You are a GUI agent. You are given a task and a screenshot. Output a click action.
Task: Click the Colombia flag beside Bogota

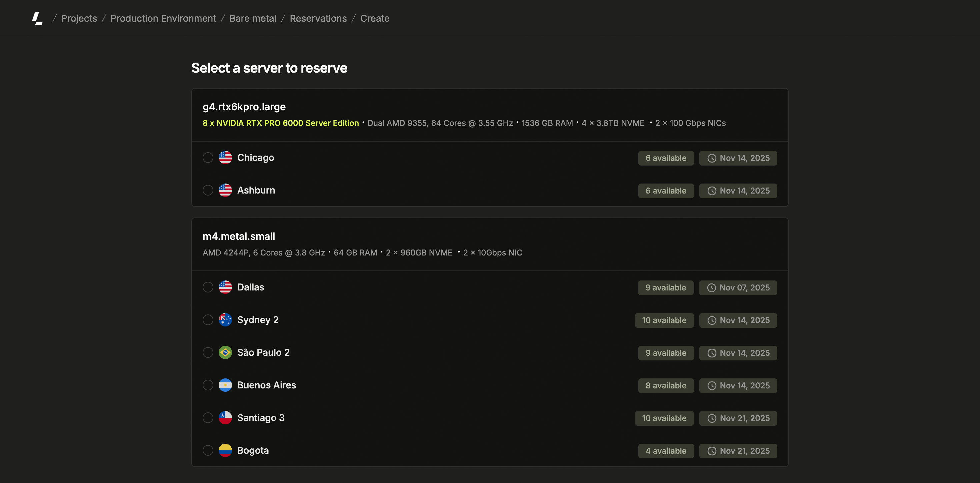click(x=225, y=450)
